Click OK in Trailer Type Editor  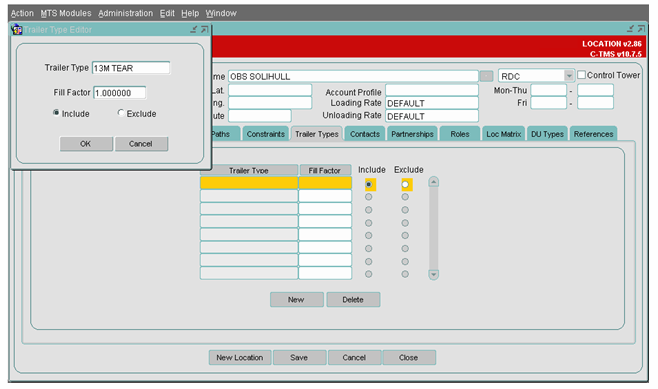click(x=86, y=144)
